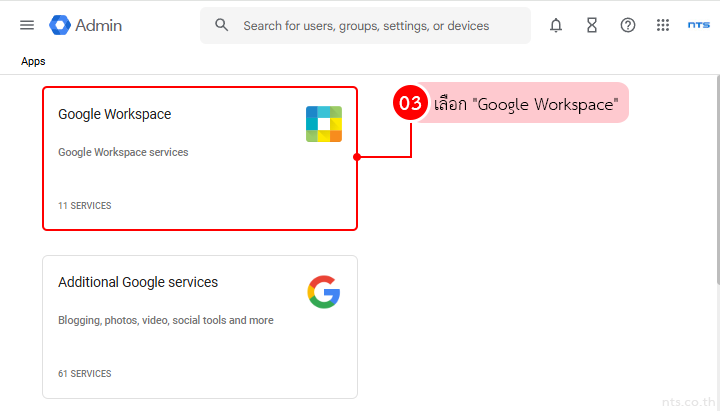Open the notifications bell
Viewport: 720px width, 411px height.
click(x=556, y=26)
